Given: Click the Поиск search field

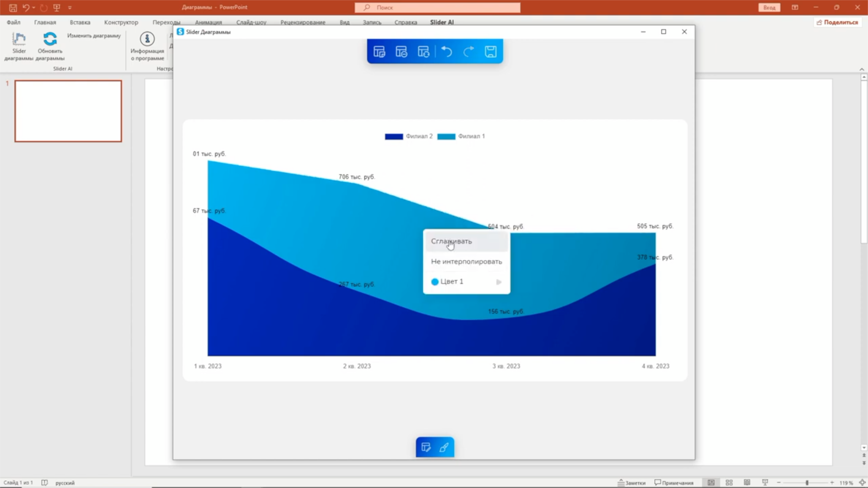Looking at the screenshot, I should [438, 7].
